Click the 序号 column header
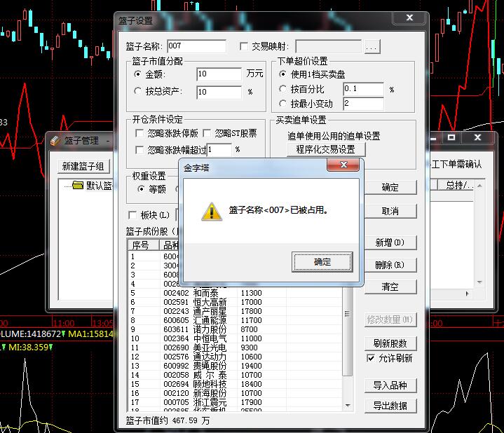504x433 pixels. (140, 245)
